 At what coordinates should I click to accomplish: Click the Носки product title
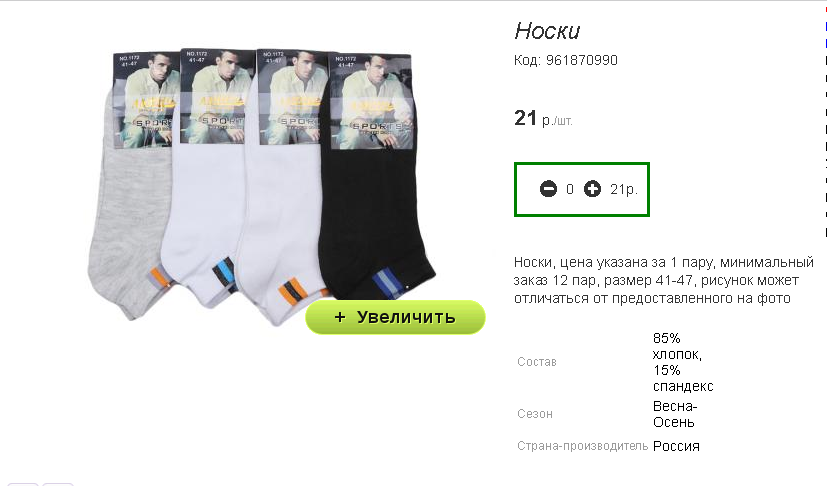pyautogui.click(x=547, y=31)
